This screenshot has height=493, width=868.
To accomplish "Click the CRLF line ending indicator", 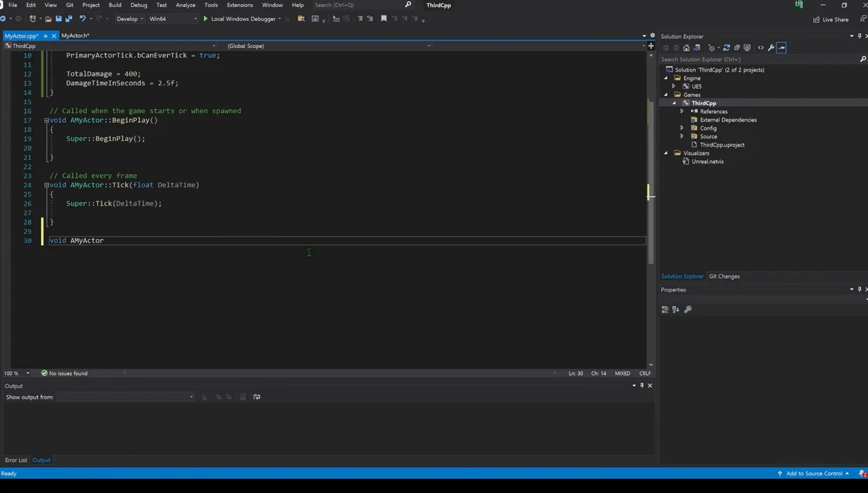I will point(645,374).
